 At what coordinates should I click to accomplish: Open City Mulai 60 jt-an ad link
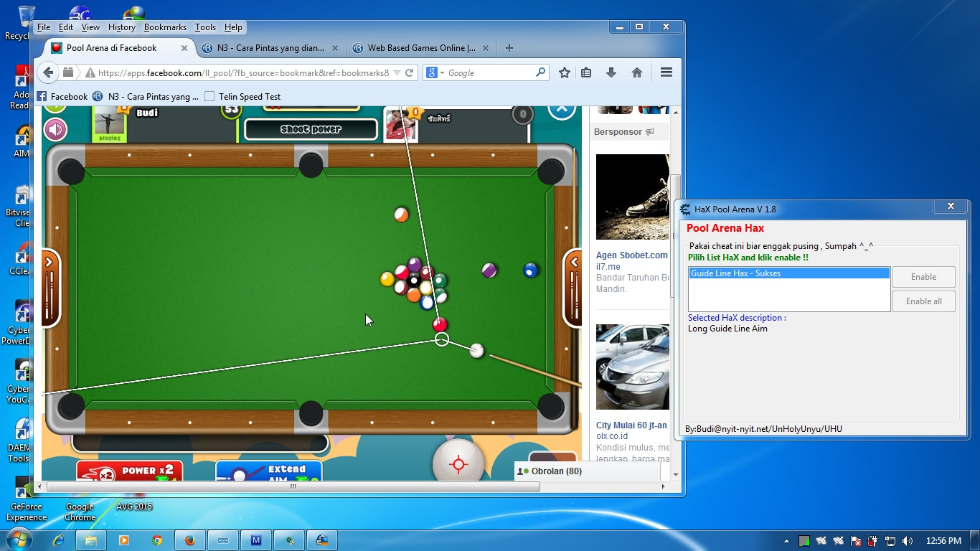click(x=631, y=425)
